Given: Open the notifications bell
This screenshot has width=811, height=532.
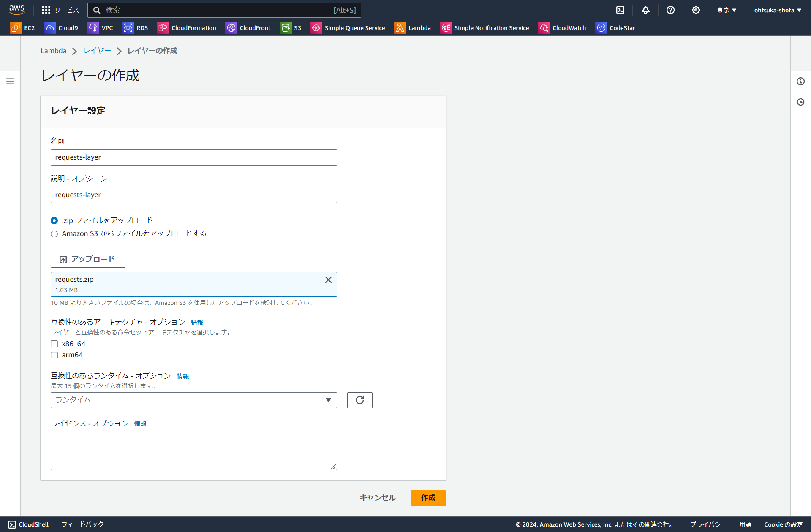Looking at the screenshot, I should click(645, 10).
